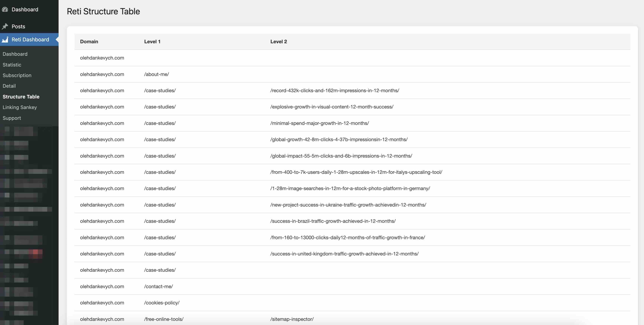Select the /cookies-policy/ Level 1 cell

162,303
